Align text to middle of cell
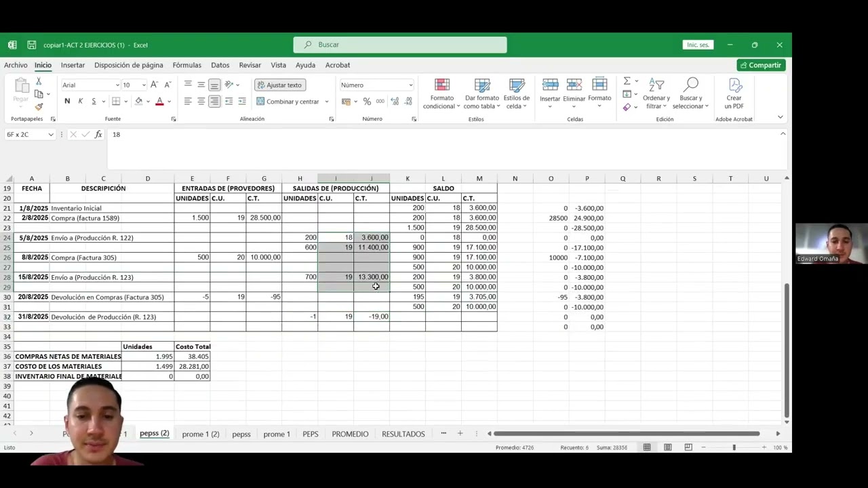This screenshot has width=868, height=488. [x=201, y=85]
